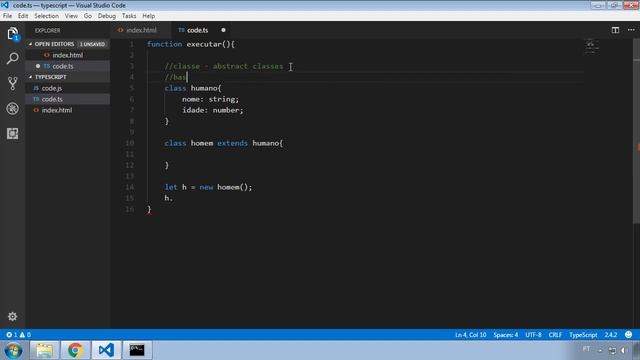Click the errors and warnings status indicator

[18, 335]
